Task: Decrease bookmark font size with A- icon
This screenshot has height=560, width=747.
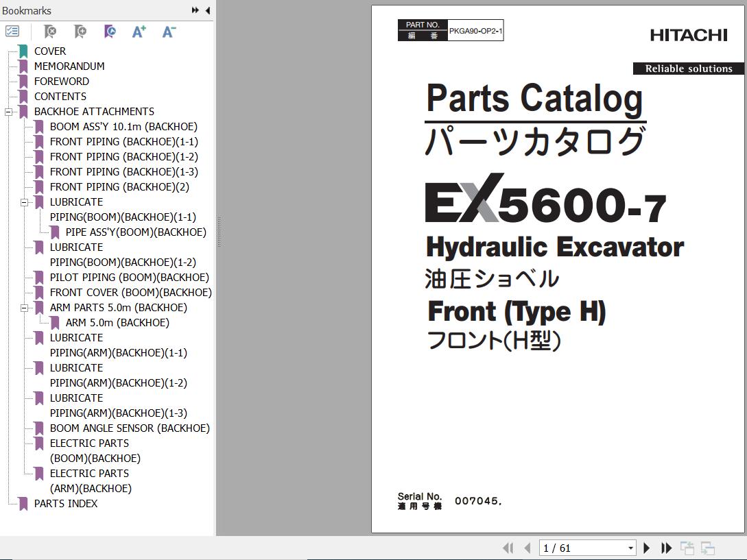Action: click(169, 32)
